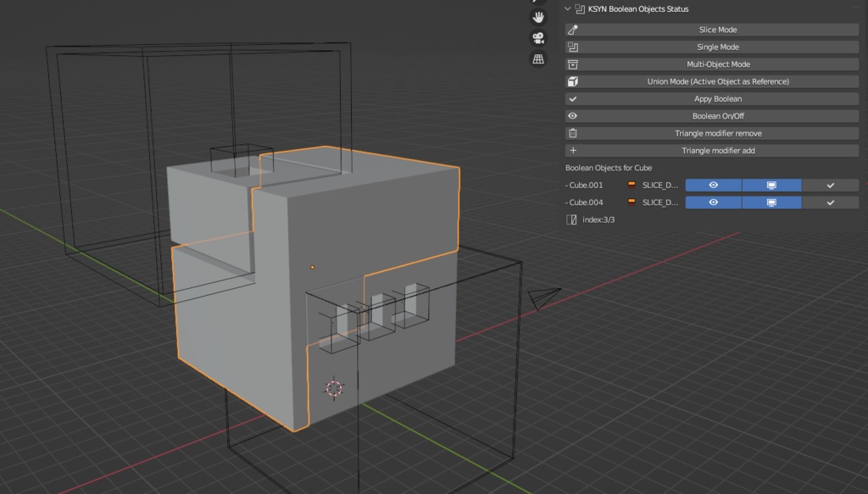Click the Triangle modifier remove button
Image resolution: width=868 pixels, height=494 pixels.
pos(717,134)
